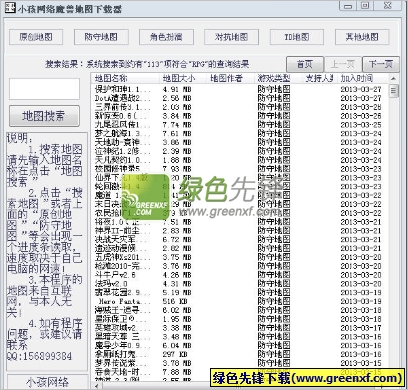Go to 下一页 next page
This screenshot has width=408, height=390.
[381, 64]
